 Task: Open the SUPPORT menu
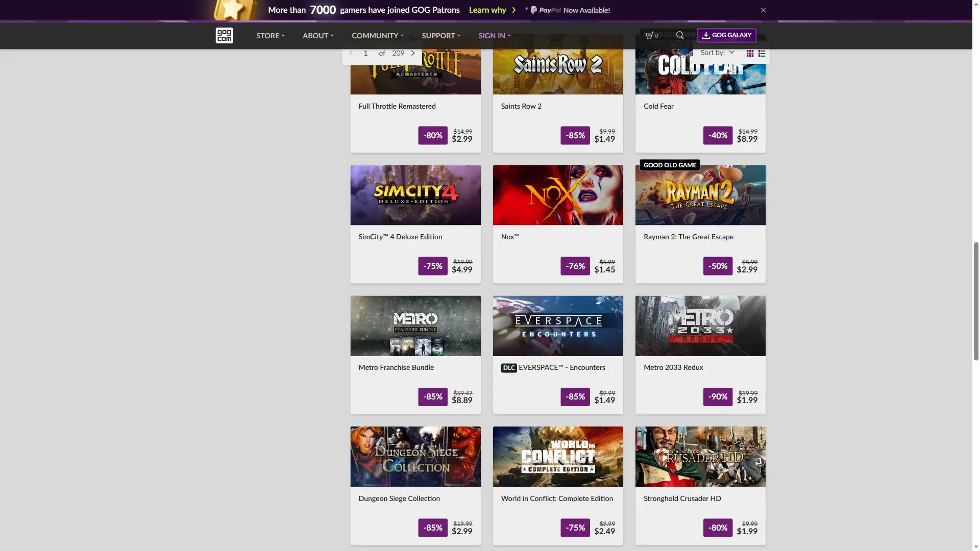441,36
